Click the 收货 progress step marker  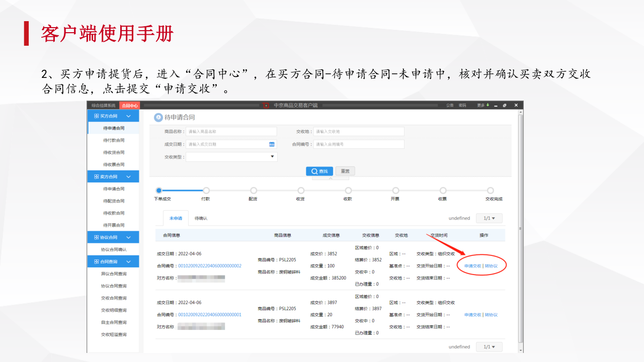tap(301, 191)
